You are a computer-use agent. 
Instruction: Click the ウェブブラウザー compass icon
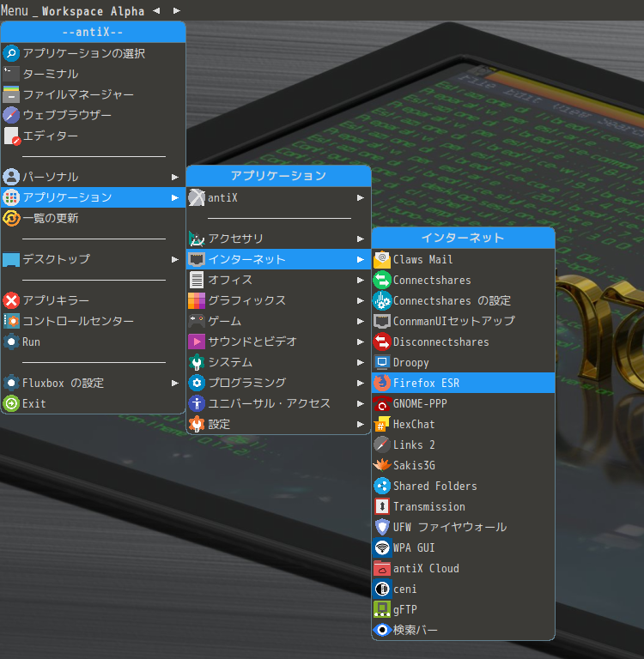coord(11,115)
